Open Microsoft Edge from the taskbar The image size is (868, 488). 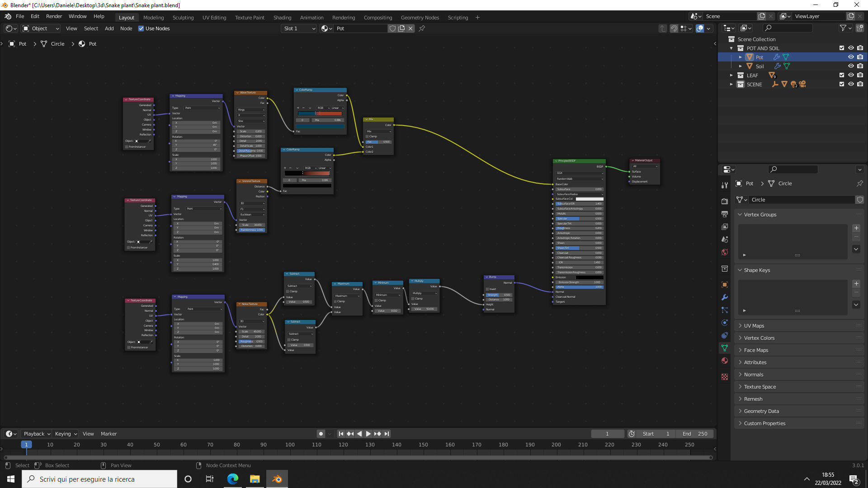(232, 479)
